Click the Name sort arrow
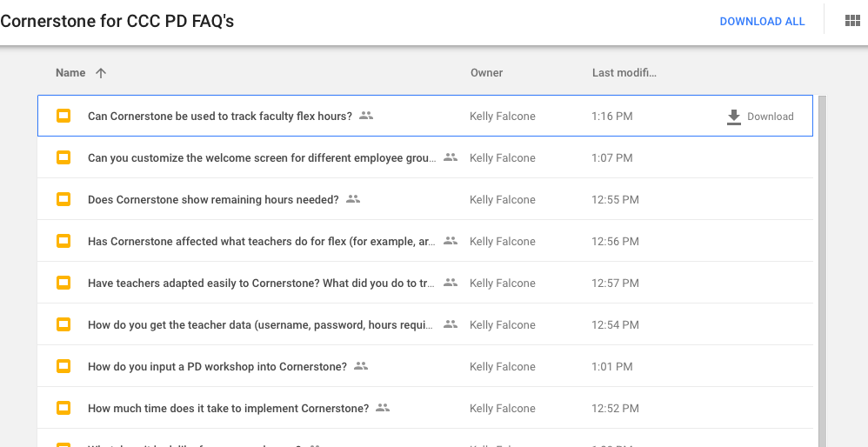Image resolution: width=868 pixels, height=447 pixels. coord(100,73)
